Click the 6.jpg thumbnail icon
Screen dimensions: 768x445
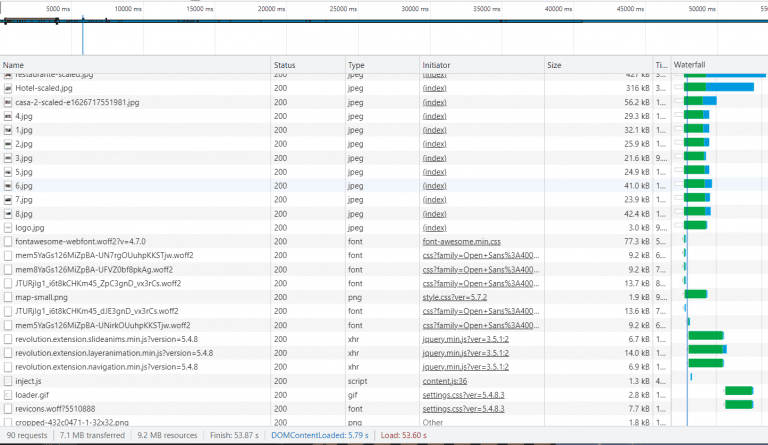click(8, 186)
